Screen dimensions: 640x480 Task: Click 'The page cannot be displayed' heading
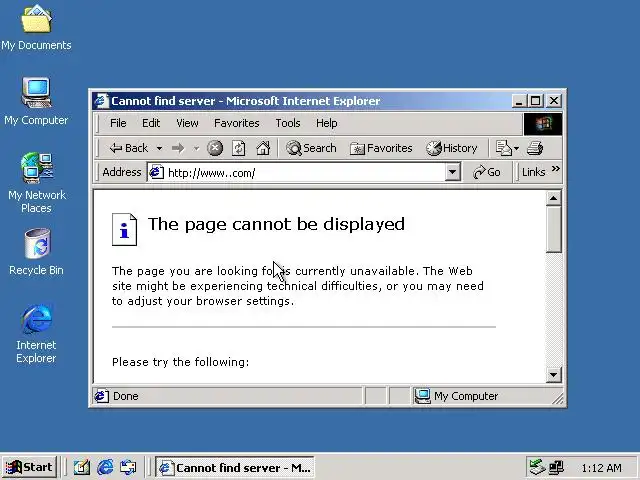point(276,224)
